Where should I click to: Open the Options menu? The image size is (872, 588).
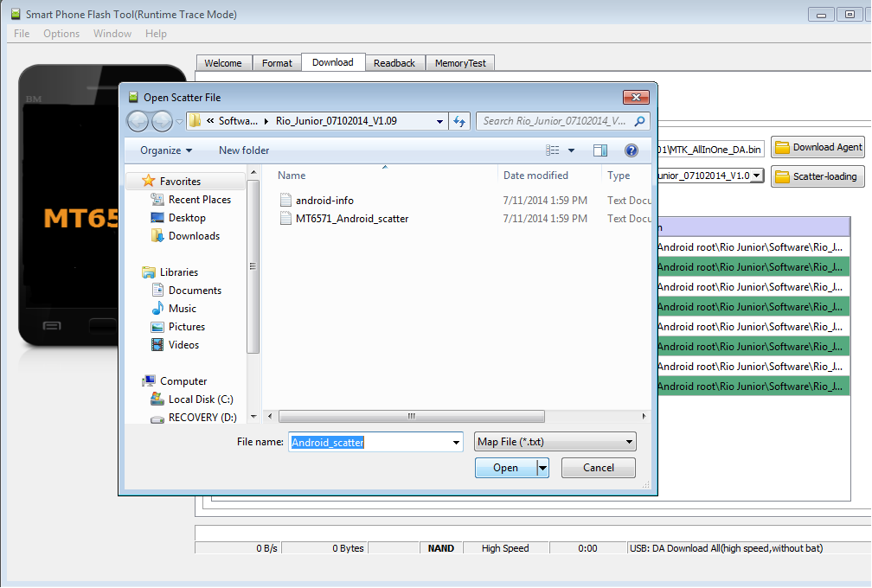pos(61,34)
